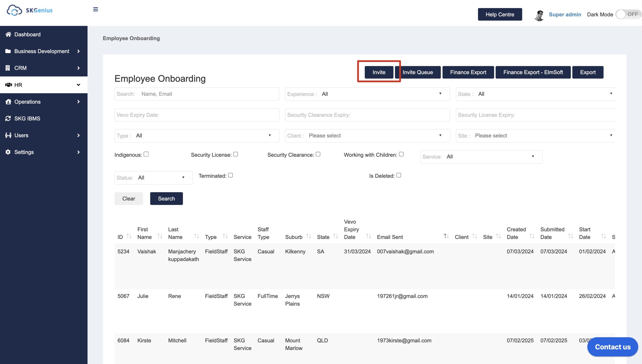Click the SKGenius cloud logo
642x364 pixels.
[x=14, y=10]
